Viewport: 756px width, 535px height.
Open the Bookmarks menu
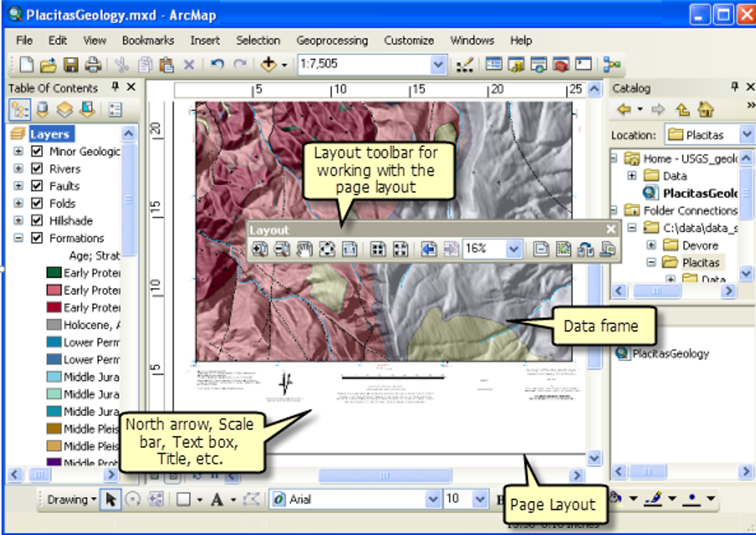point(148,40)
